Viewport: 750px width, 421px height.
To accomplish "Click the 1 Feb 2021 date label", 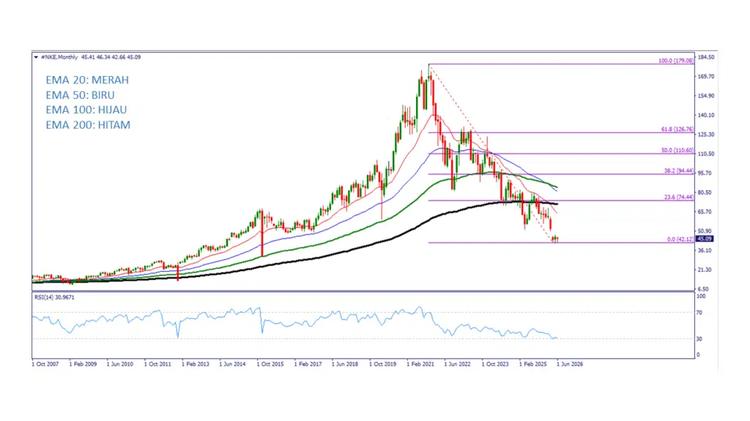I will coord(420,364).
